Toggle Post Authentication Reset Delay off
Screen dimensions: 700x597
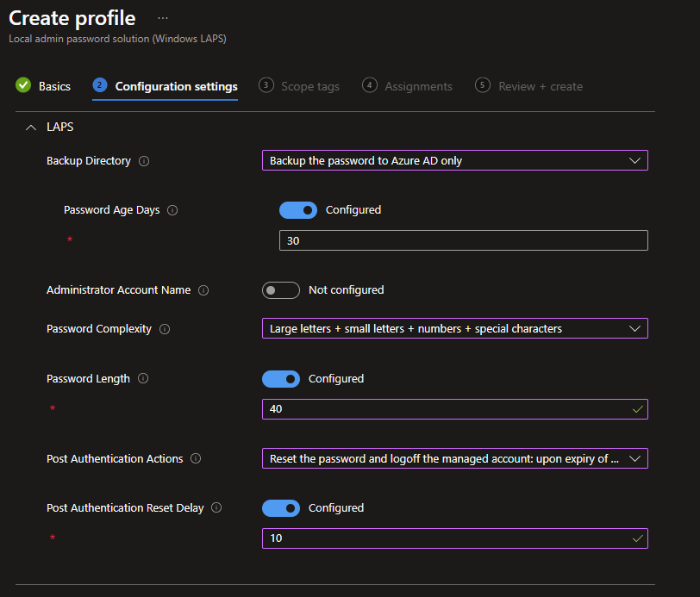[280, 508]
